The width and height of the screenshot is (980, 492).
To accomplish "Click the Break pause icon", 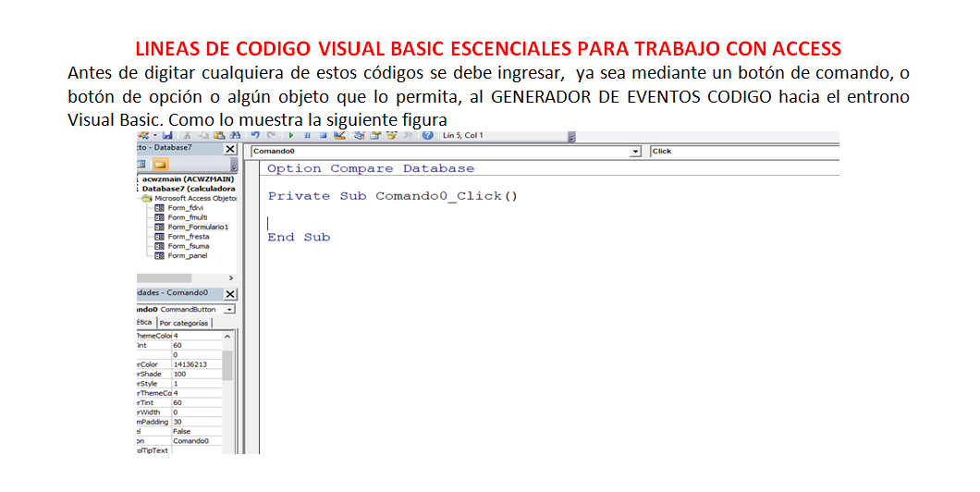I will click(x=307, y=135).
